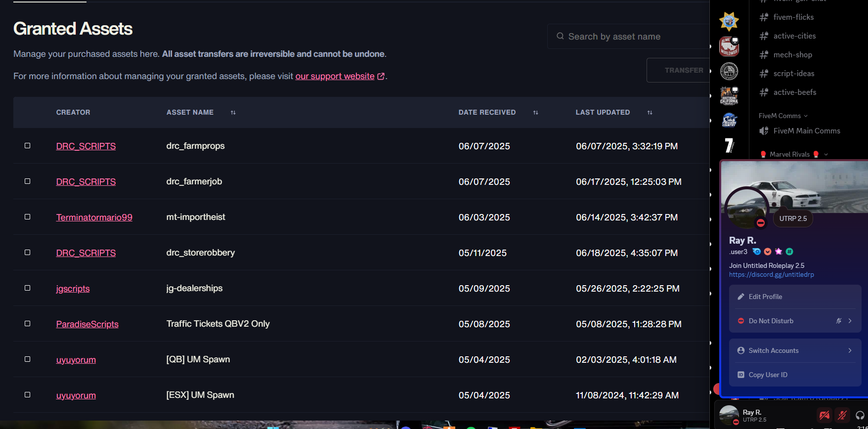The width and height of the screenshot is (868, 429).
Task: Open the discord.gg/untitledrp invite link
Action: coord(772,275)
